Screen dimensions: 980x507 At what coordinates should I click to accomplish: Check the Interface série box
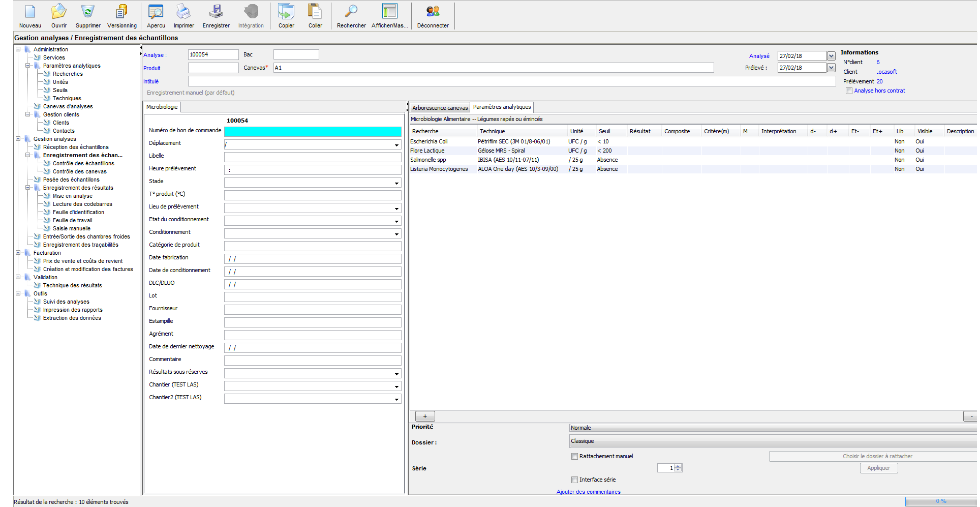click(574, 480)
